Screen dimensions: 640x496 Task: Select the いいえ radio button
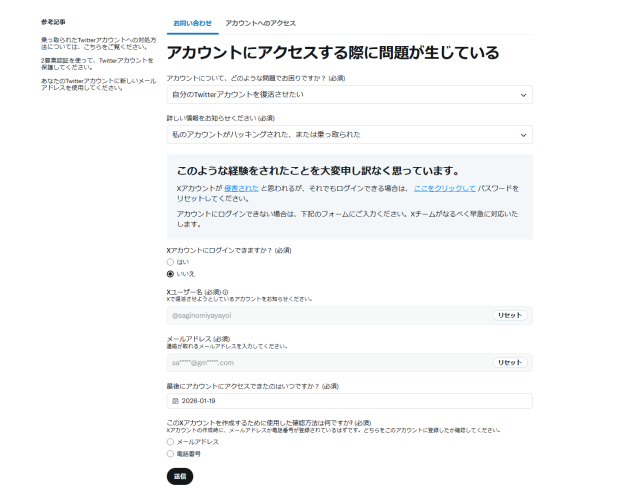(170, 272)
